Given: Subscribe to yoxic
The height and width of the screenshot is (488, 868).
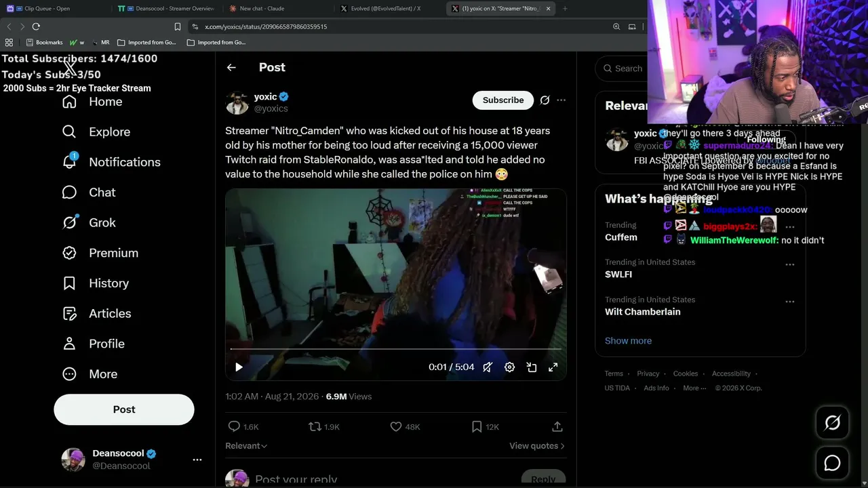Looking at the screenshot, I should [503, 100].
